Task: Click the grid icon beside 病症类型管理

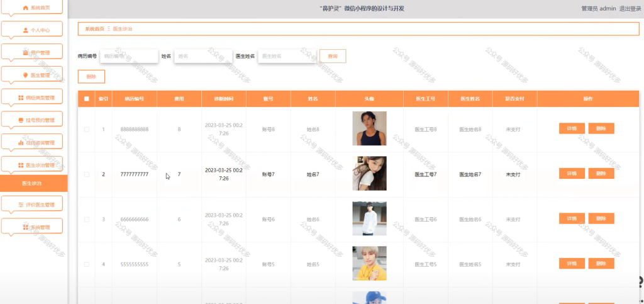Action: [21, 98]
